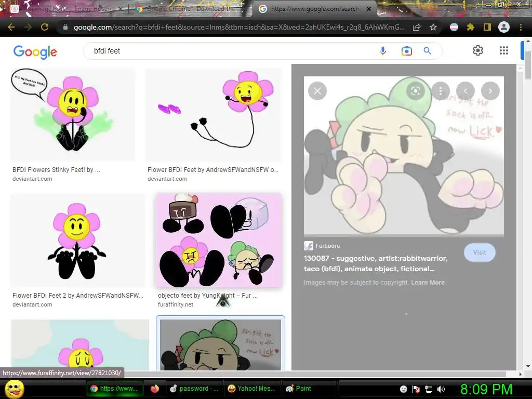Image resolution: width=532 pixels, height=399 pixels.
Task: Switch to Yahoo! Messenger taskbar item
Action: (x=252, y=389)
